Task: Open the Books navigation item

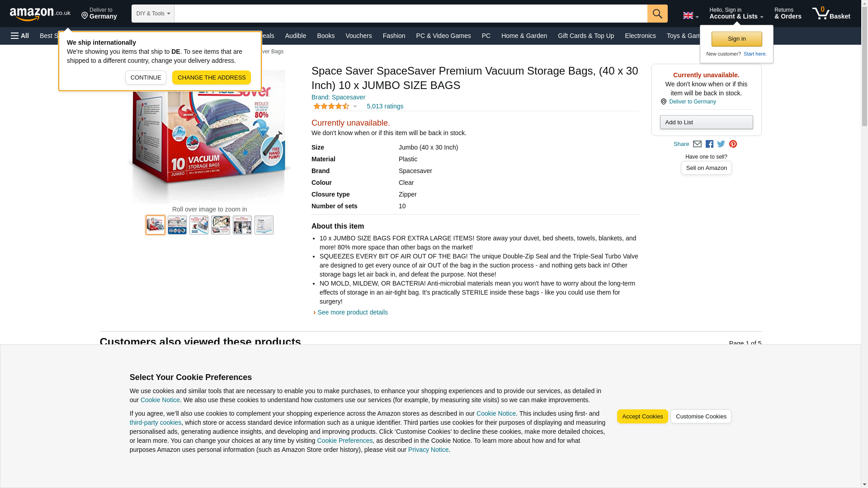Action: [325, 36]
